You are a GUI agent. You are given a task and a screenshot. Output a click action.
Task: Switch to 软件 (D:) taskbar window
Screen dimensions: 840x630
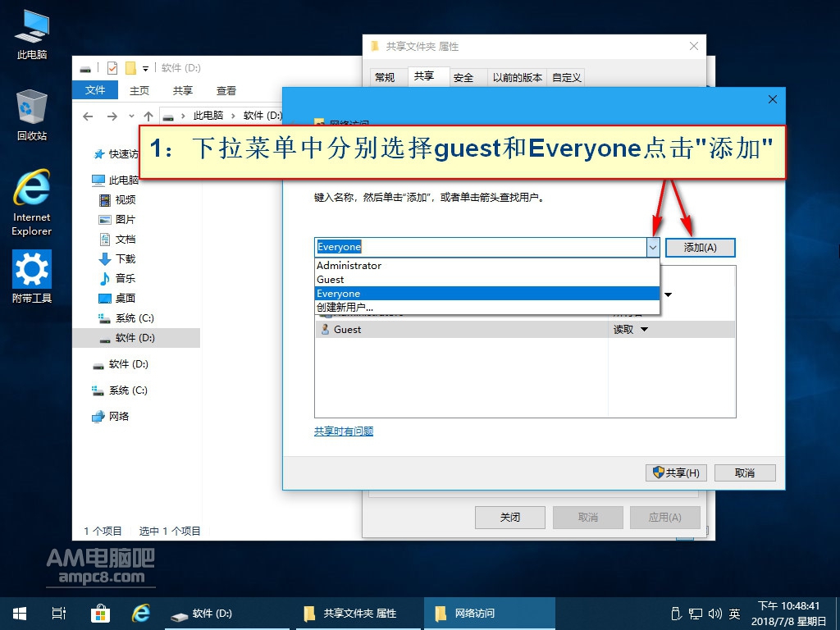(226, 614)
